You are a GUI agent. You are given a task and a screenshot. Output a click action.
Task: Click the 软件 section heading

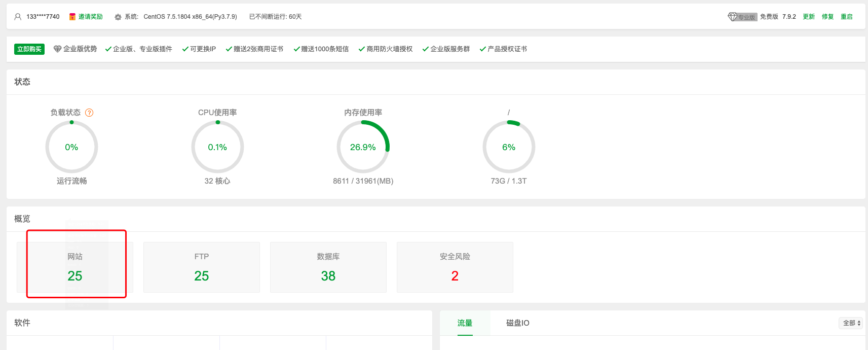point(22,323)
